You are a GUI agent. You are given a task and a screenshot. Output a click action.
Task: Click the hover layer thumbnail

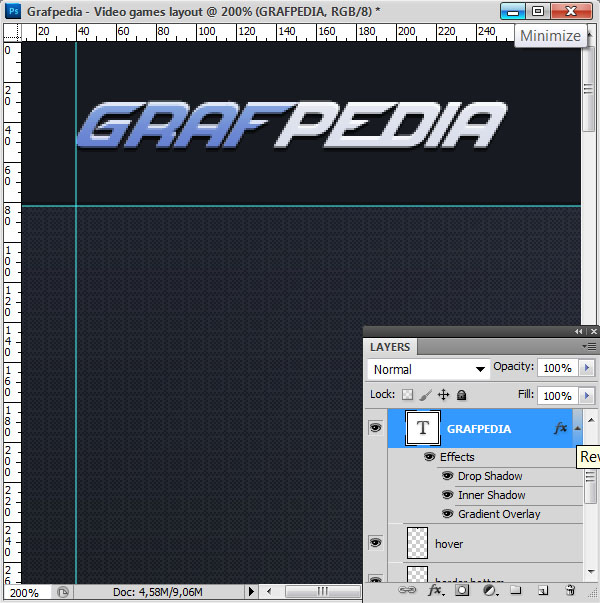(x=417, y=543)
